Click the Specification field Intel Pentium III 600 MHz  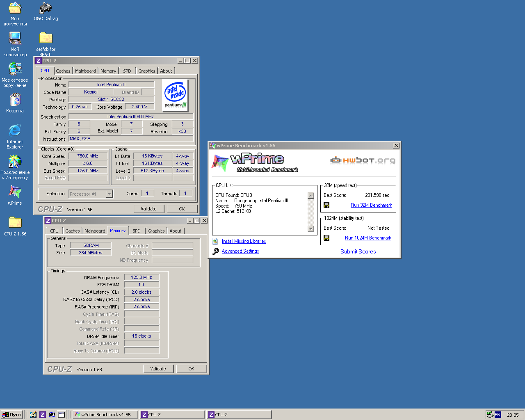click(131, 116)
